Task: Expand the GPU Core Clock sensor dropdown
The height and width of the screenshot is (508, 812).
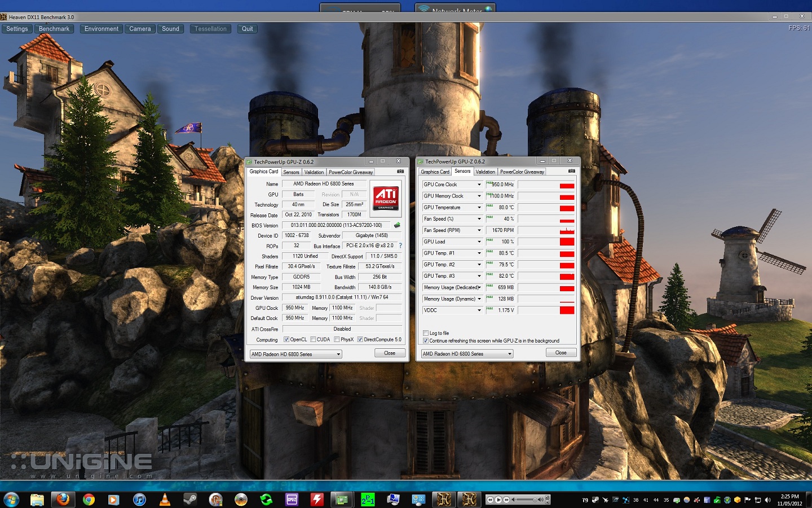Action: click(x=479, y=185)
